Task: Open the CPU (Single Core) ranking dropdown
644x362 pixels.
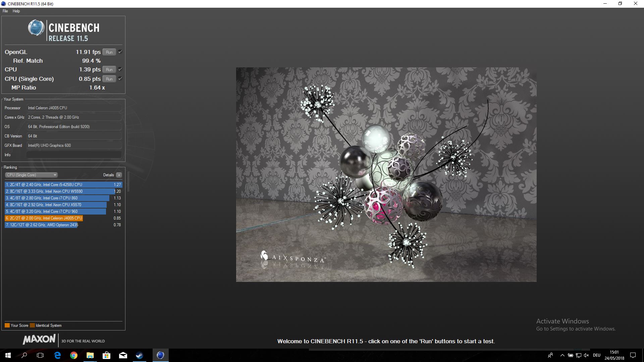Action: click(31, 175)
